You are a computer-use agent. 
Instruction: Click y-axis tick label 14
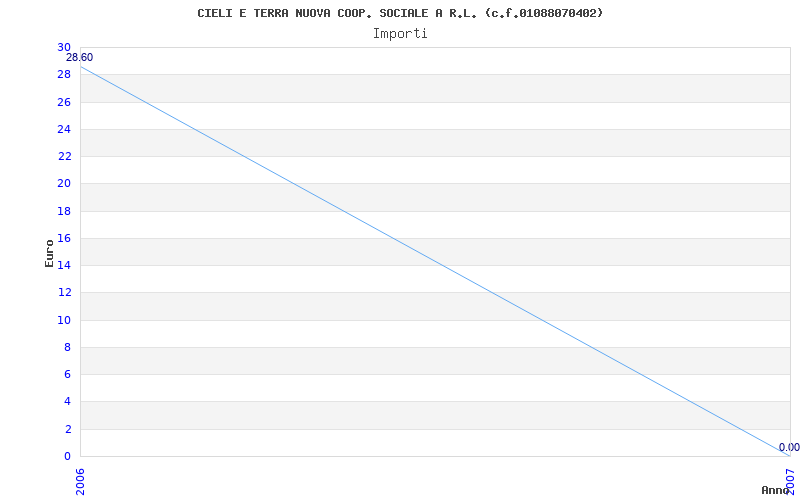click(x=64, y=265)
